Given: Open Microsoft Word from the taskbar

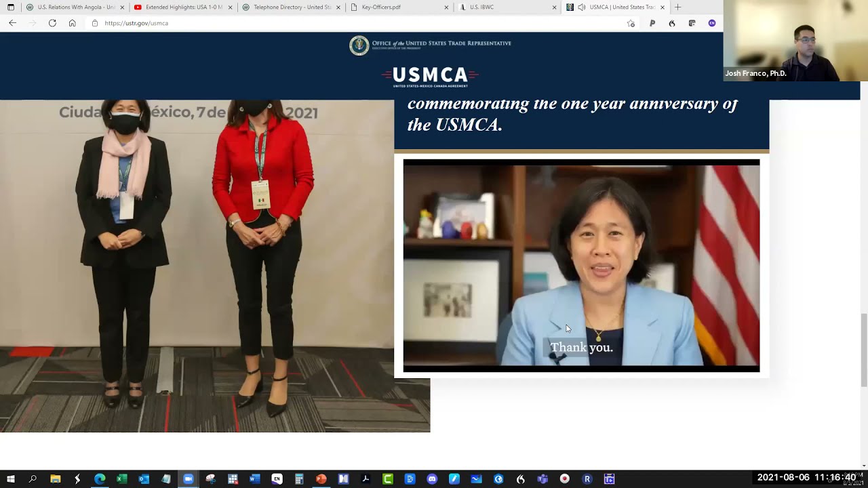Looking at the screenshot, I should click(255, 479).
